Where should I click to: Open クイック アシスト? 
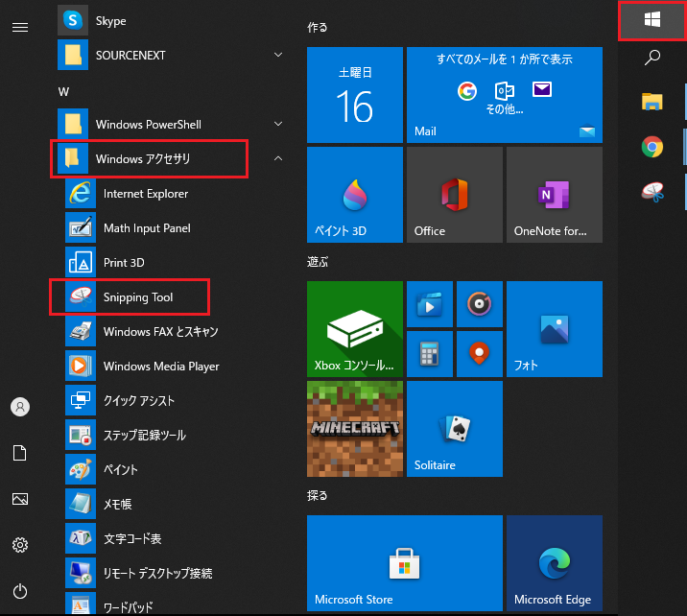pos(176,400)
